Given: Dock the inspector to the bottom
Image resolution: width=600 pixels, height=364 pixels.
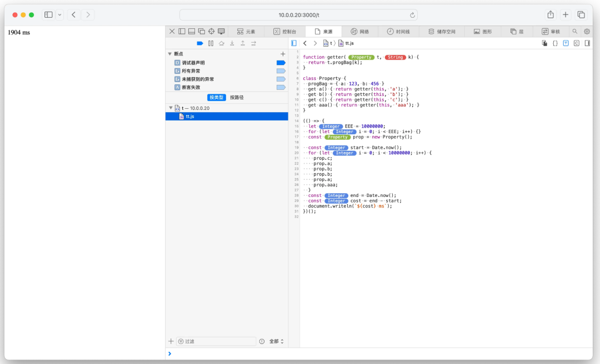Looking at the screenshot, I should 192,32.
